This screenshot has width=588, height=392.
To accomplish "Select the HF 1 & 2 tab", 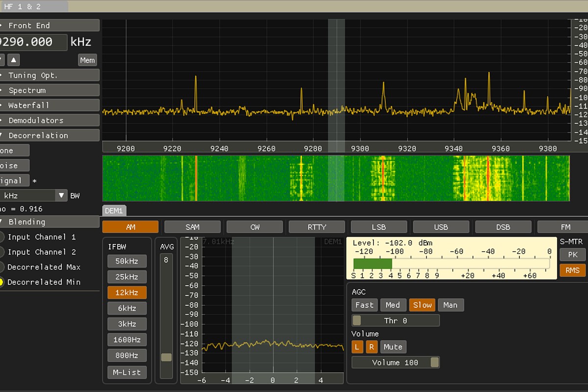I will (23, 6).
